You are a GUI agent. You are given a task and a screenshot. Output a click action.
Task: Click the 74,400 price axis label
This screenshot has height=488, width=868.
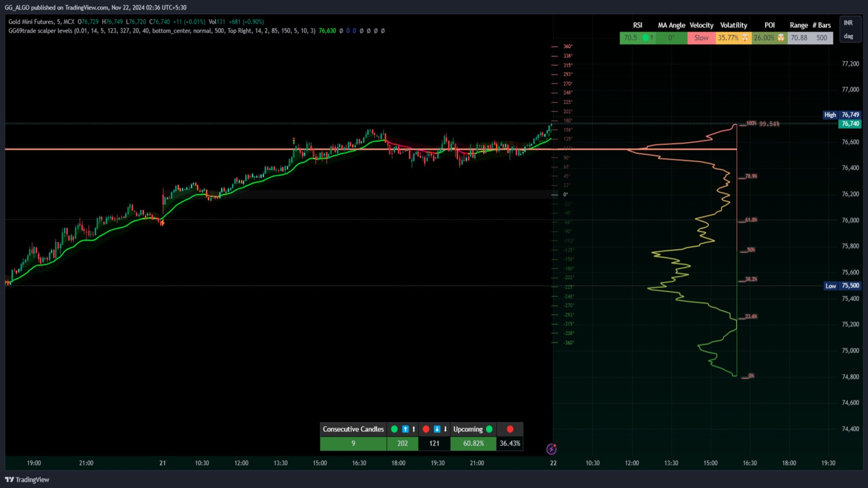(x=850, y=429)
